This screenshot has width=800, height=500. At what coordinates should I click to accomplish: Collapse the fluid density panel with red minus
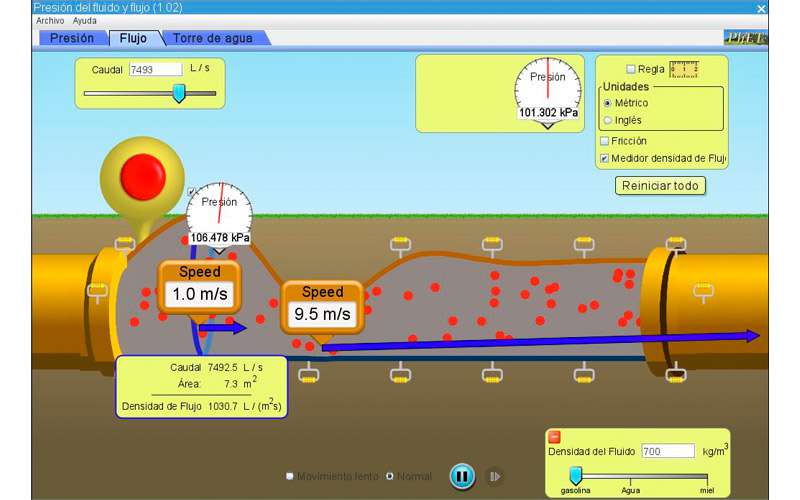pyautogui.click(x=555, y=437)
